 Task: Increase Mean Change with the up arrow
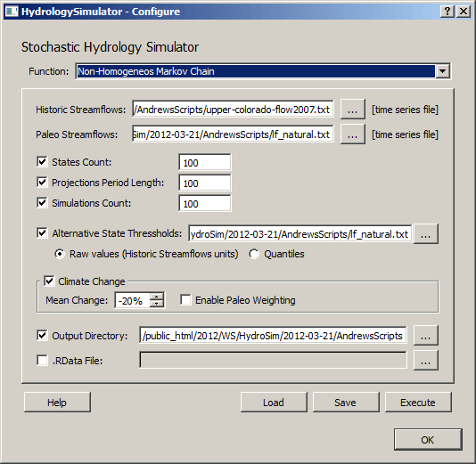(x=157, y=297)
